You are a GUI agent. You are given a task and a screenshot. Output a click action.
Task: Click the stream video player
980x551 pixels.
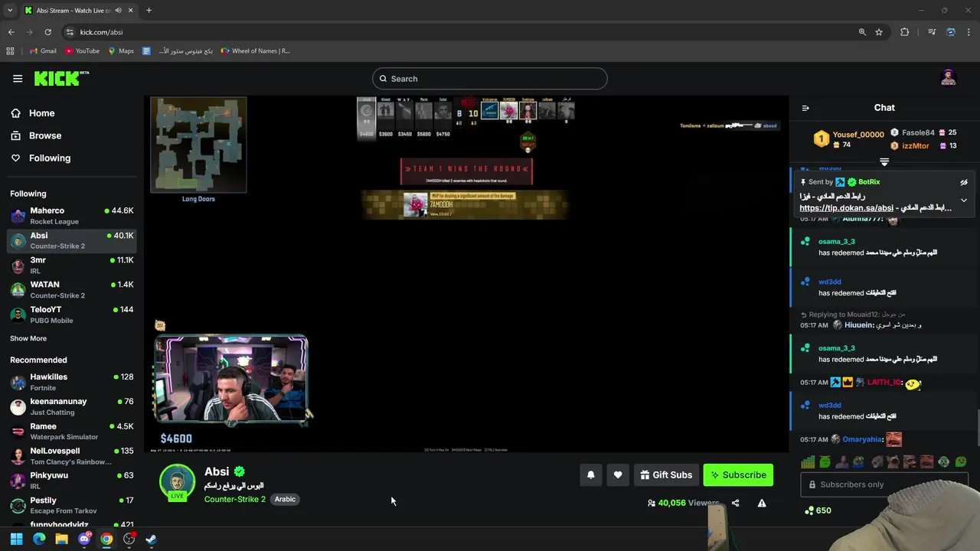point(466,274)
